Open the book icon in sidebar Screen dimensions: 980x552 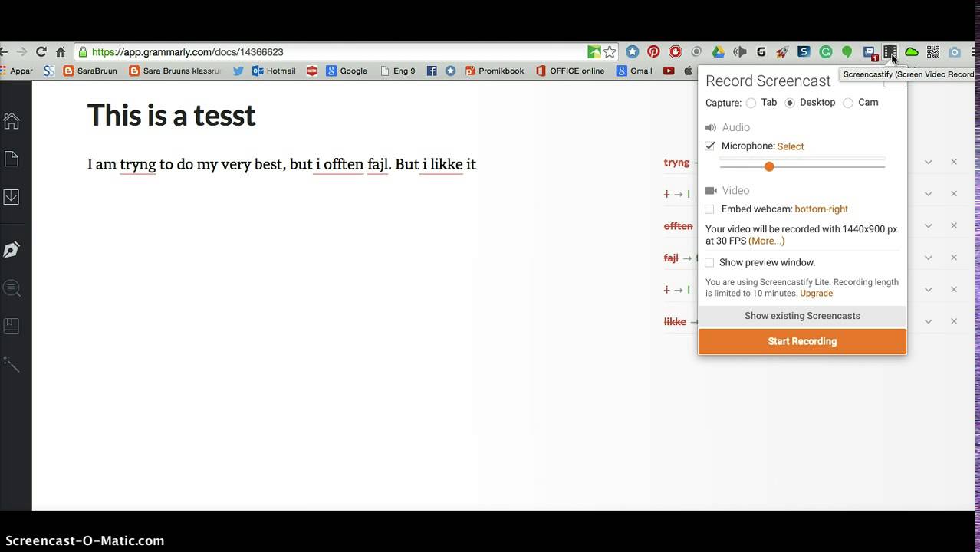coord(12,326)
